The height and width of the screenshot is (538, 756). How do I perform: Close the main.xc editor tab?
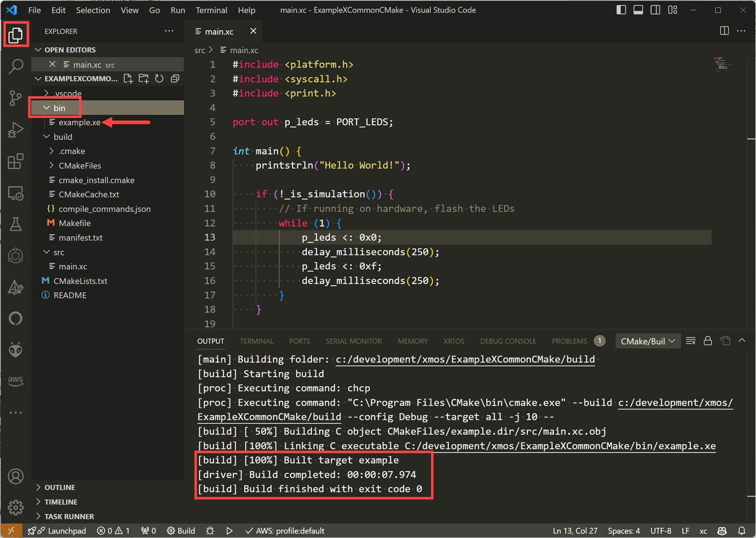[x=253, y=31]
